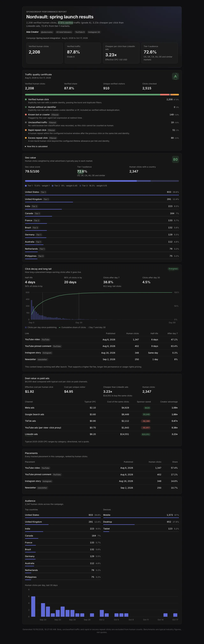Click the tallest bar in Human clicks per day chart
204x644 pixels.
point(33,607)
